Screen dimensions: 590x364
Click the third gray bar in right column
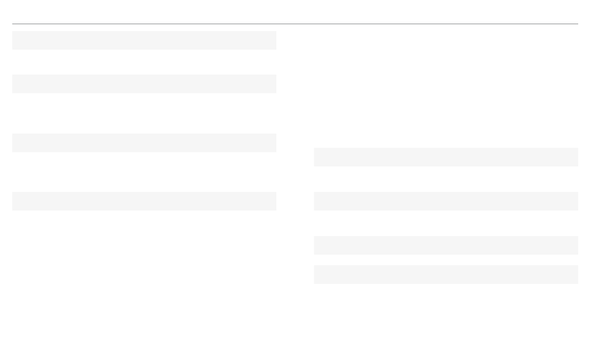446,245
